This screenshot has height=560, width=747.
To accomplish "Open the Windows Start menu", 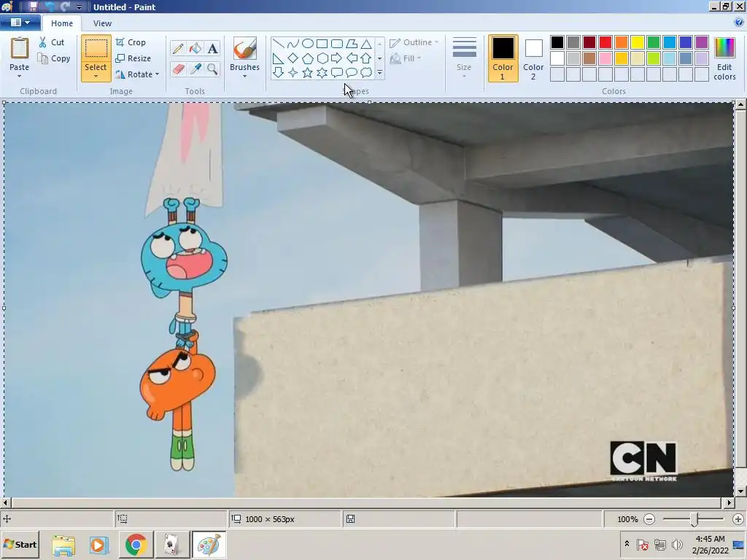I will click(20, 544).
